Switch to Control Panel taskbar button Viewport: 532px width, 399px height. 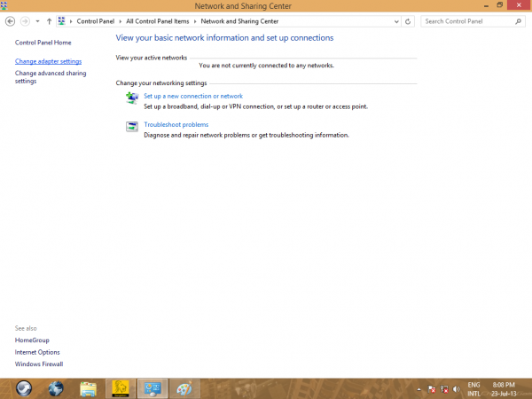point(153,388)
